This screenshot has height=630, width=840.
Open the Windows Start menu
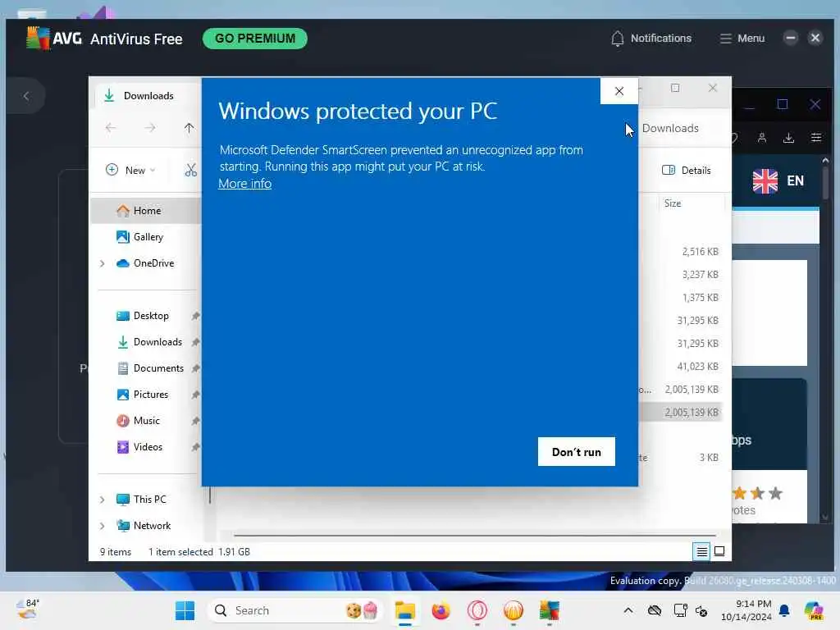click(x=185, y=610)
